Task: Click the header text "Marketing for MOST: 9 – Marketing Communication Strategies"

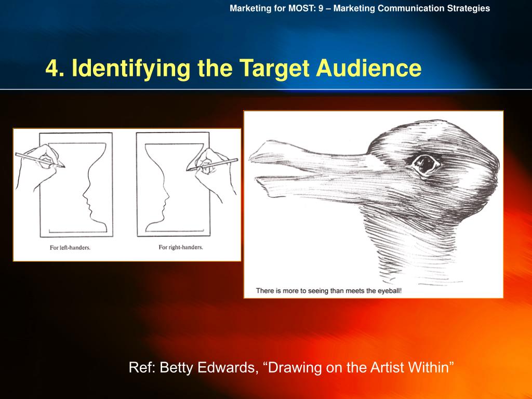Action: pyautogui.click(x=360, y=8)
